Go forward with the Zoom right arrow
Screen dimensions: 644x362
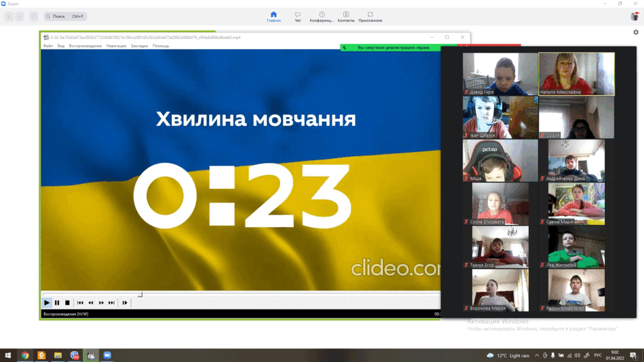tap(19, 16)
